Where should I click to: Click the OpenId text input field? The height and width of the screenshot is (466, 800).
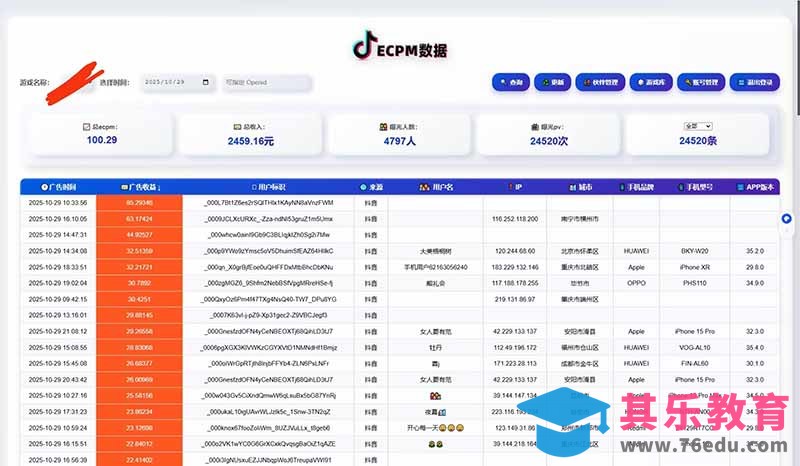tap(266, 82)
